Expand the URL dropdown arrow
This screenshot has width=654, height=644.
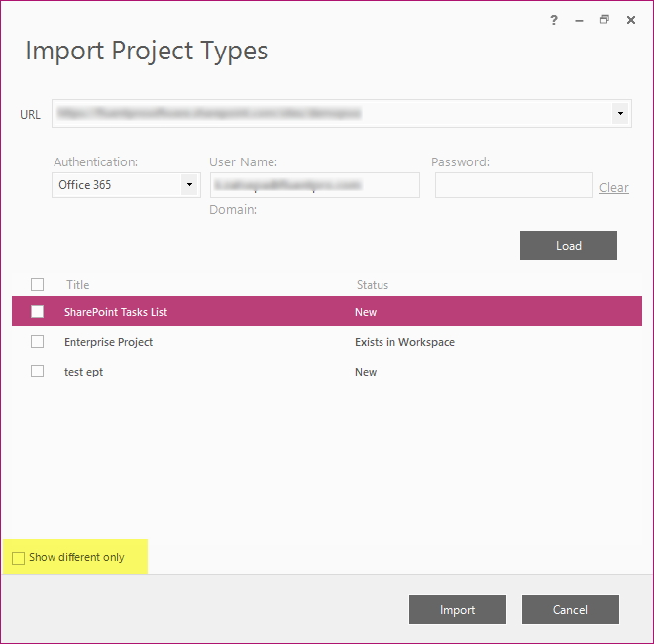pos(620,114)
